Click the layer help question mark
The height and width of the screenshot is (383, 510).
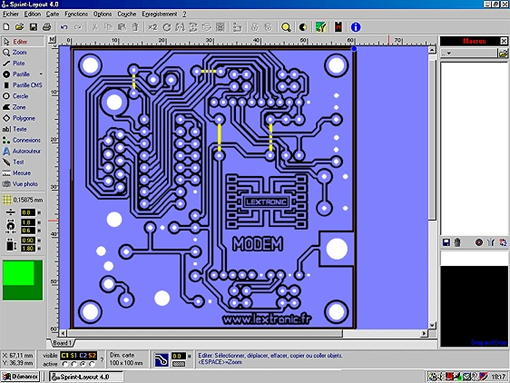pos(102,360)
